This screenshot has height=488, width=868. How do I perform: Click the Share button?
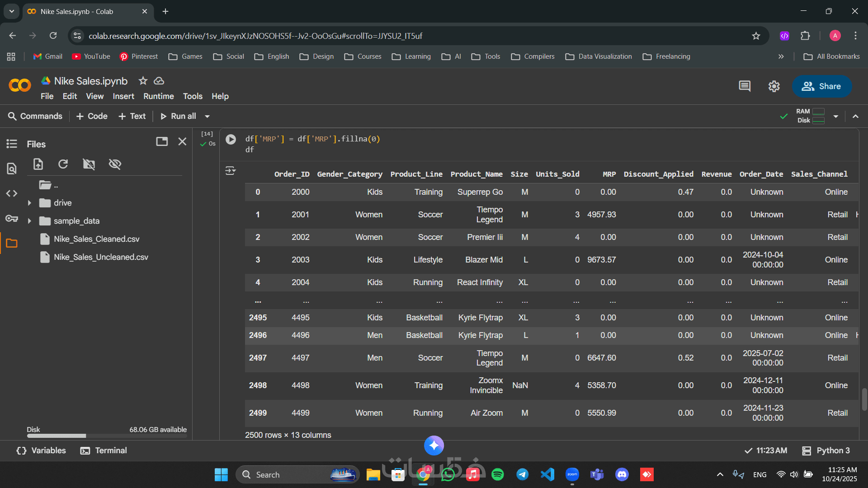coord(821,86)
